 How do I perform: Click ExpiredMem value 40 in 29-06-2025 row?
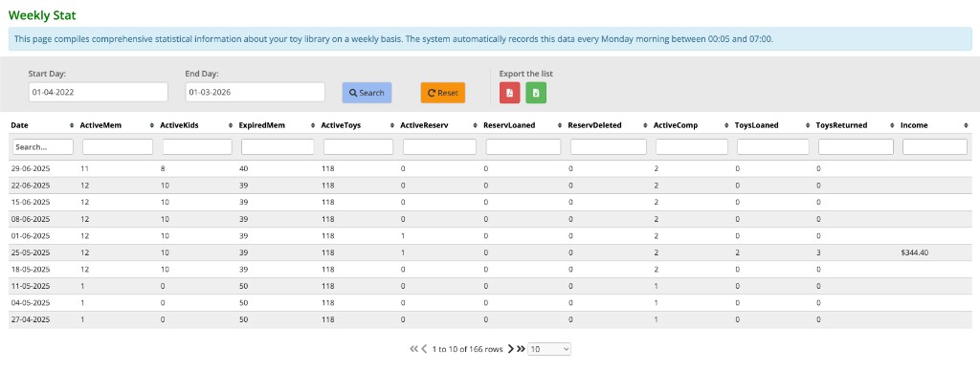pos(243,168)
